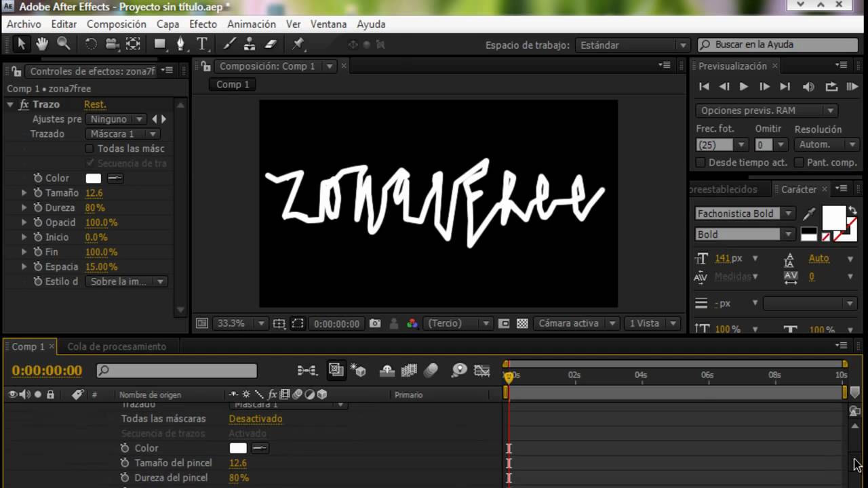Image resolution: width=868 pixels, height=488 pixels.
Task: Select the Puppet Pin tool
Action: click(x=298, y=44)
